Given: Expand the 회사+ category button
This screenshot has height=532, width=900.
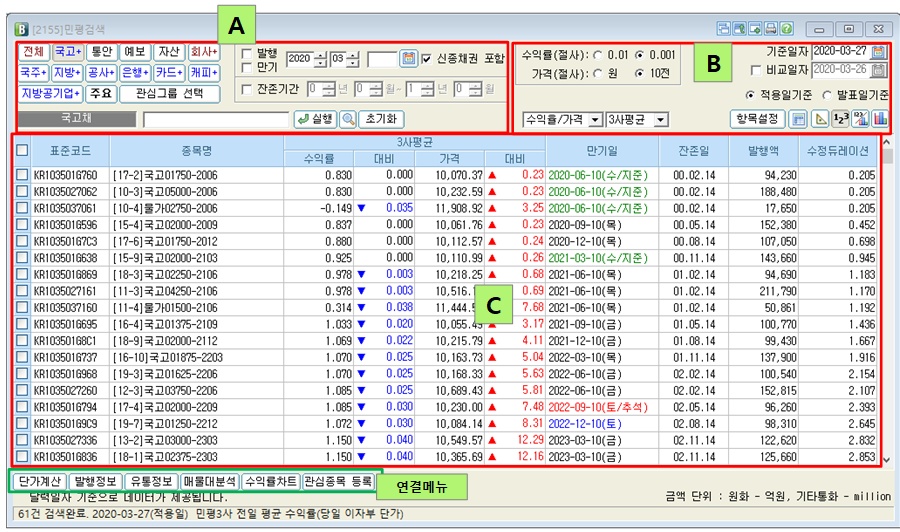Looking at the screenshot, I should pyautogui.click(x=204, y=52).
